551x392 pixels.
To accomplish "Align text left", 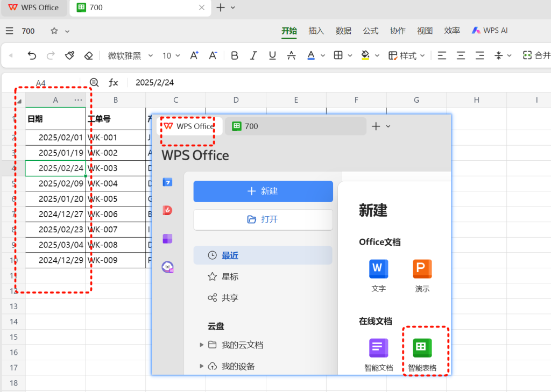I will click(442, 55).
